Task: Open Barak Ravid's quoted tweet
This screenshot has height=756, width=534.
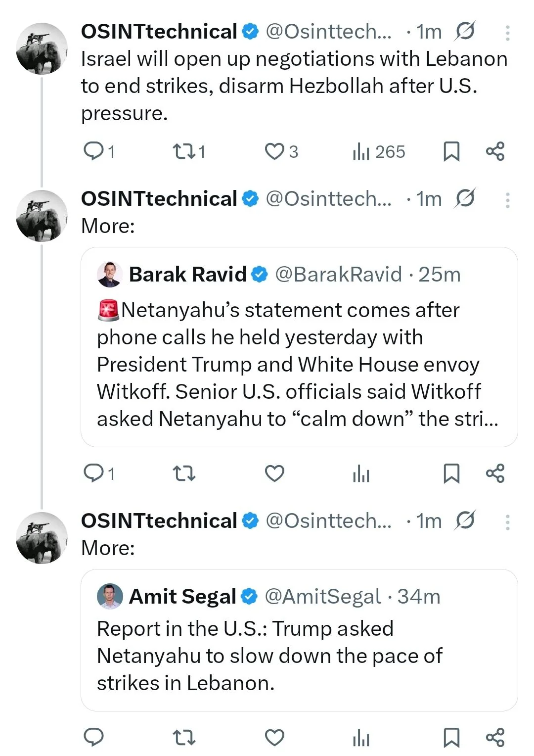Action: tap(299, 364)
